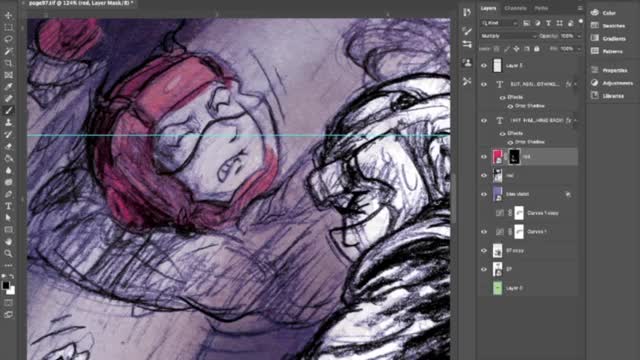The image size is (640, 360).
Task: Show the Curves 1 copy layer
Action: (484, 213)
